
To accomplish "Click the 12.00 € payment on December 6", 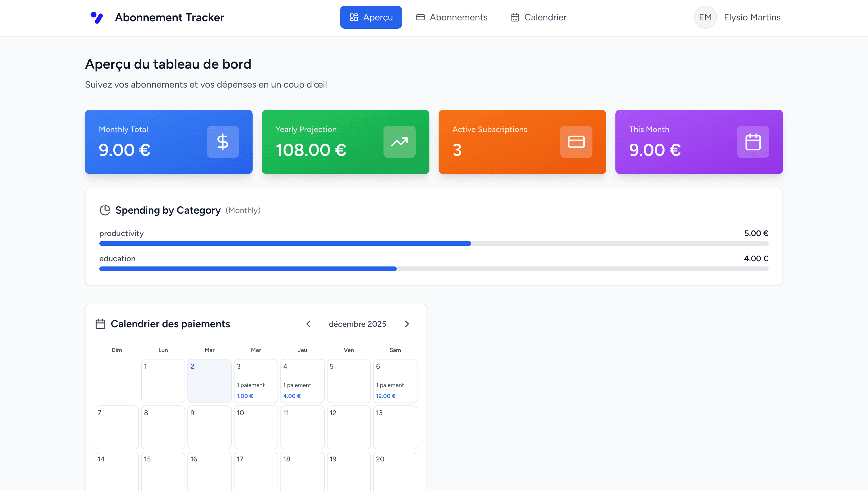I will point(385,396).
